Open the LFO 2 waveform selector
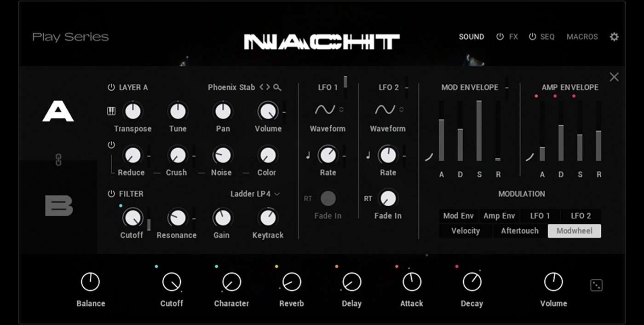 [389, 110]
